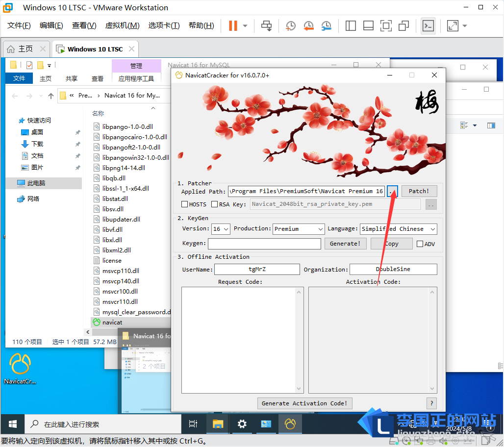Close the Windows 10 LTSC tab
The width and height of the screenshot is (504, 447).
(131, 49)
